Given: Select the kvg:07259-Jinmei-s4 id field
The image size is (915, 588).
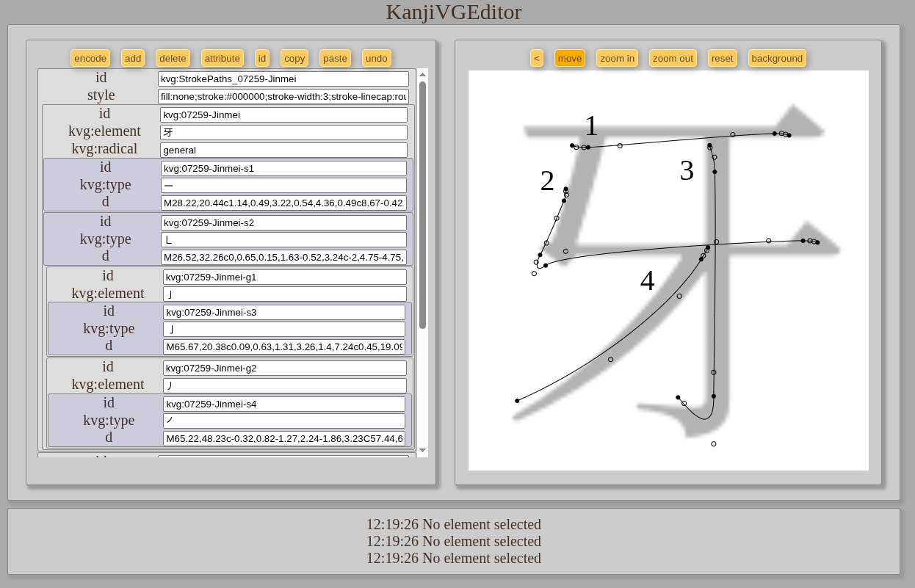Looking at the screenshot, I should pyautogui.click(x=284, y=404).
